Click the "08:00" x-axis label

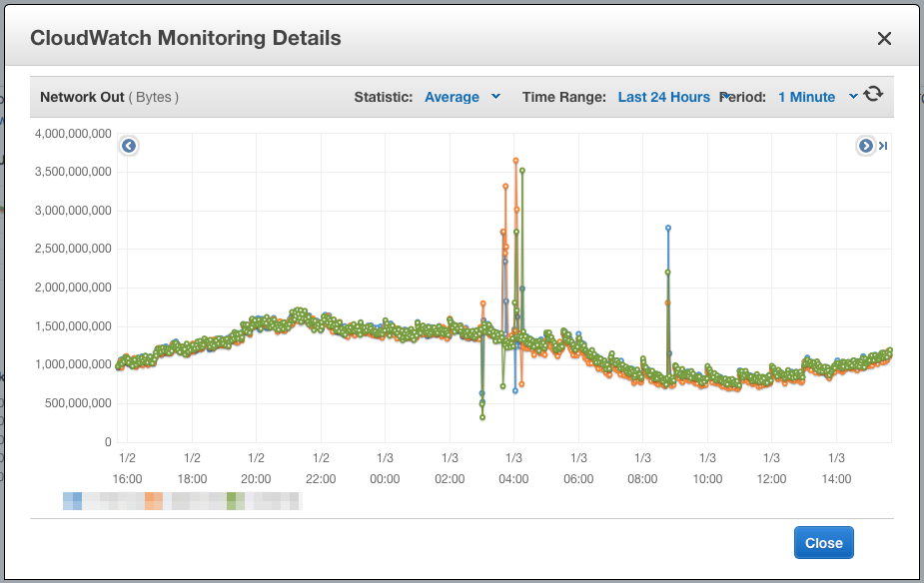pos(642,479)
